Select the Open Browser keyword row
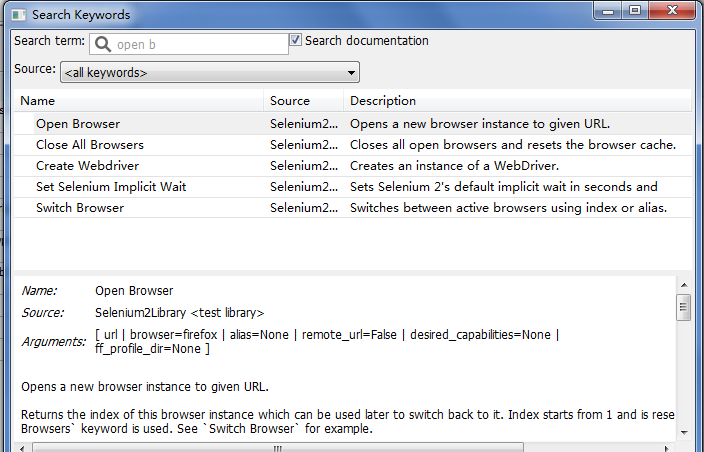Viewport: 704px width, 452px height. (353, 124)
